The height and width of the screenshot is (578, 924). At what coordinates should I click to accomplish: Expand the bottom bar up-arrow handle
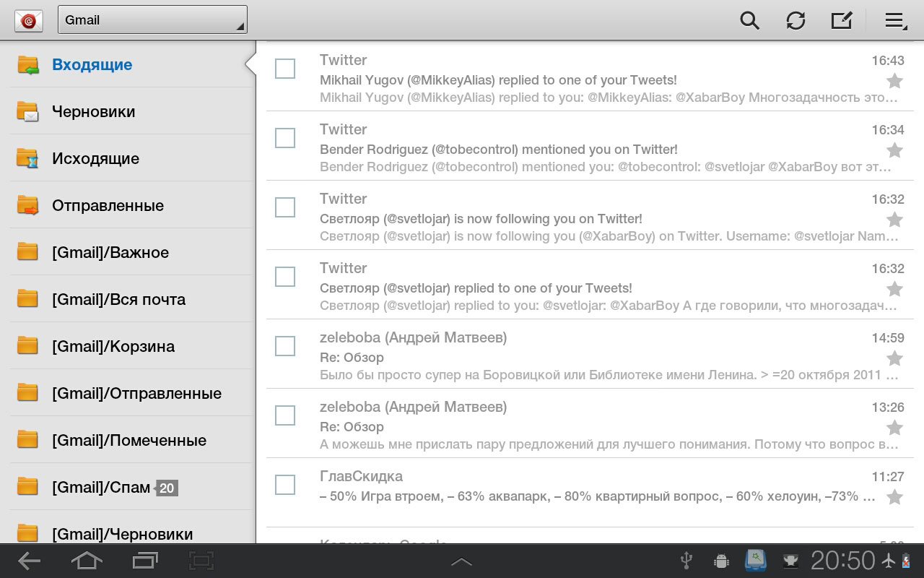[461, 561]
